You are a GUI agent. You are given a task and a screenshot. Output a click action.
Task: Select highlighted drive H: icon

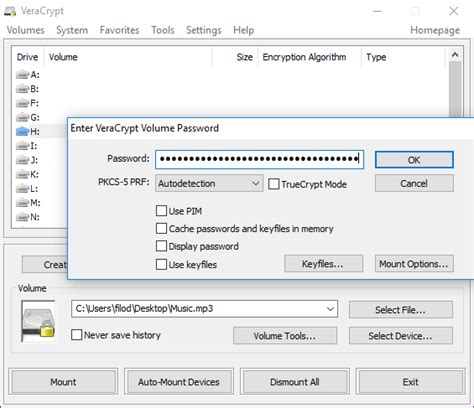[x=22, y=132]
